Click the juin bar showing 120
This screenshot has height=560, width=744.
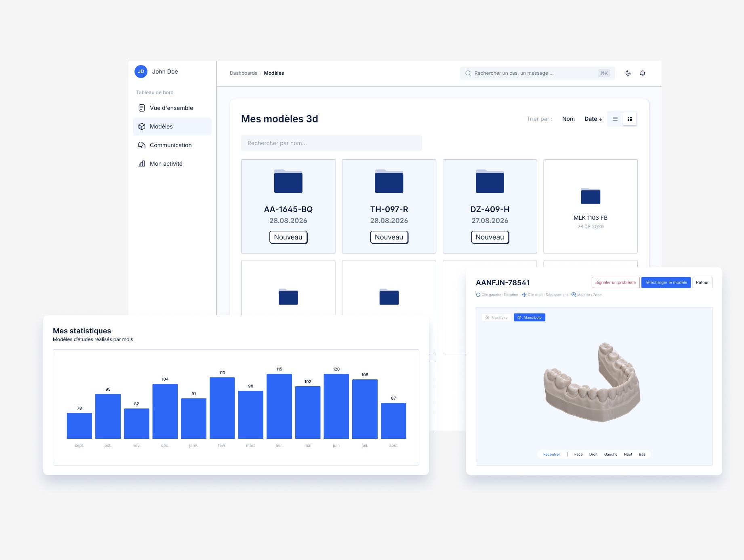[x=336, y=406]
